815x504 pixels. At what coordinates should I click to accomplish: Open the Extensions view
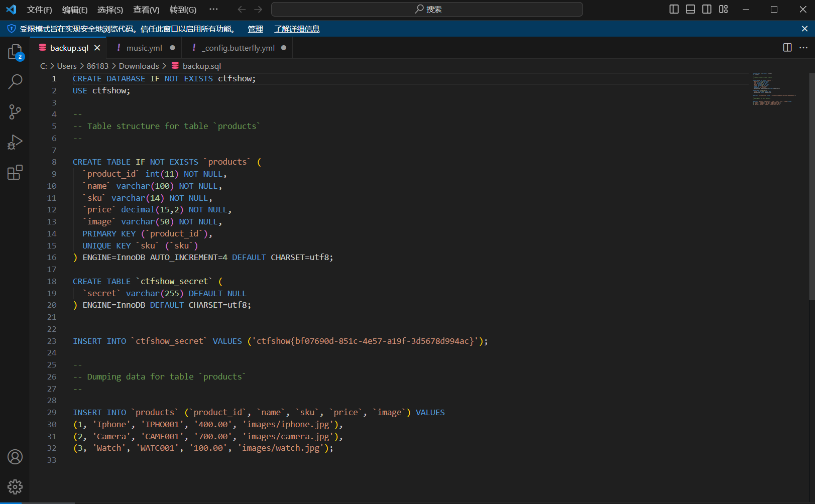(x=15, y=172)
